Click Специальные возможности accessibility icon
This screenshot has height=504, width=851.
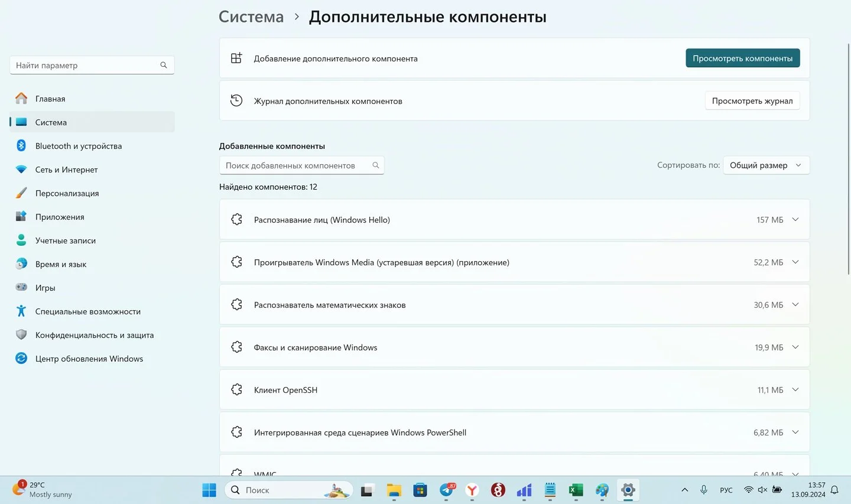21,311
